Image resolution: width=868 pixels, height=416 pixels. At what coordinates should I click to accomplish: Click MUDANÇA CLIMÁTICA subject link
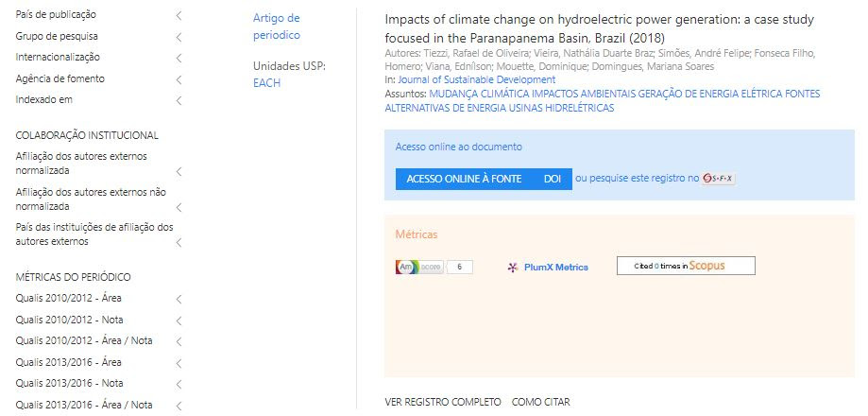(x=480, y=94)
